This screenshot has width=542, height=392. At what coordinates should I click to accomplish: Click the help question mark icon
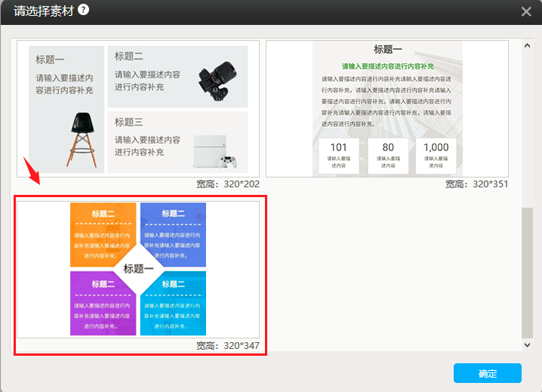tap(83, 11)
